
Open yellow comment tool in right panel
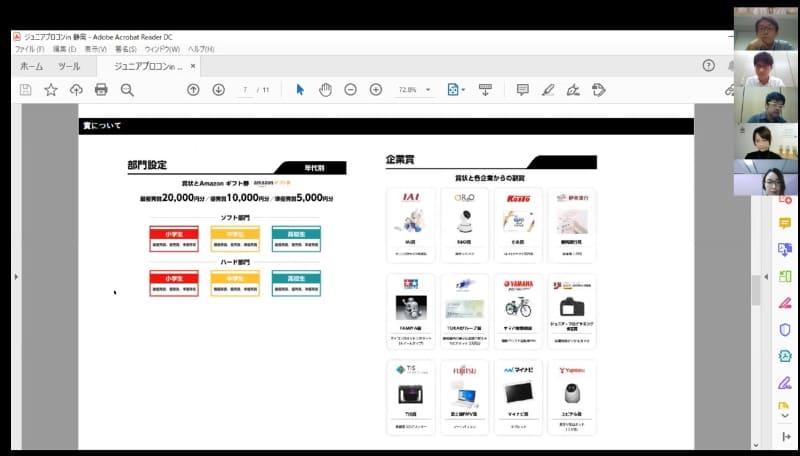pos(785,223)
